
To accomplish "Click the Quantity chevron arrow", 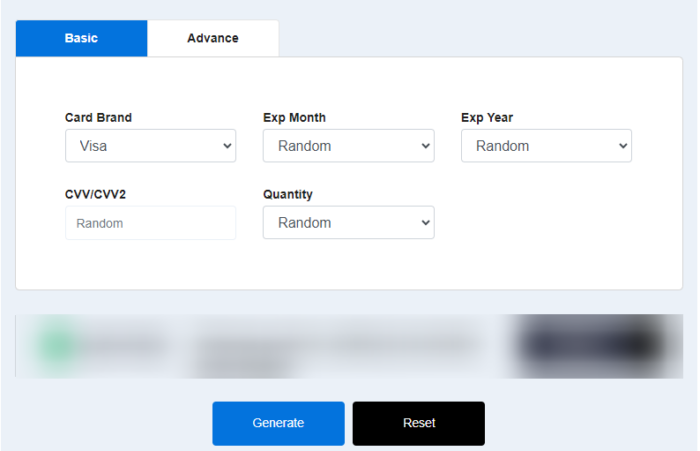I will tap(423, 223).
